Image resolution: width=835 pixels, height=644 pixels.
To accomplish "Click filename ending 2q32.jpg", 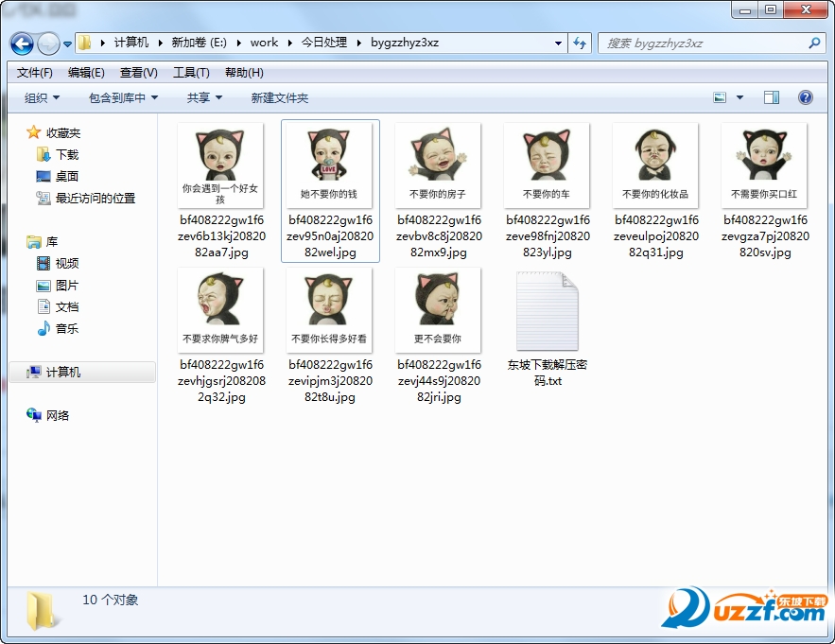I will [221, 381].
